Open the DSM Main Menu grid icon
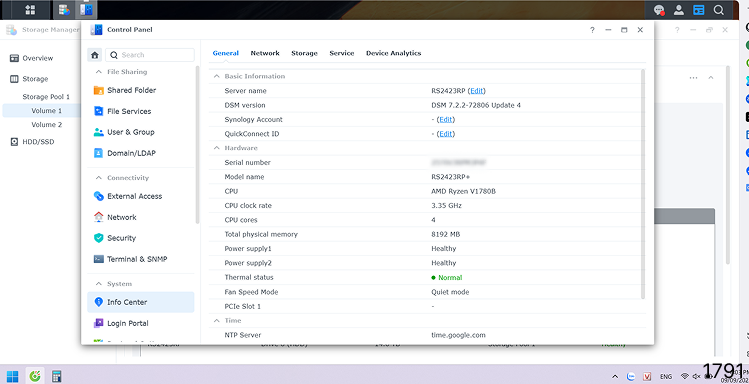 point(30,10)
